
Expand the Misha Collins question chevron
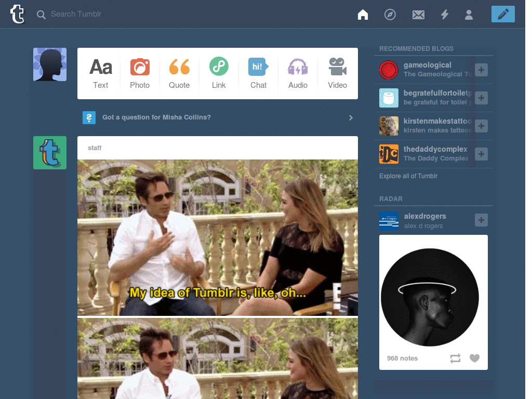pyautogui.click(x=351, y=118)
